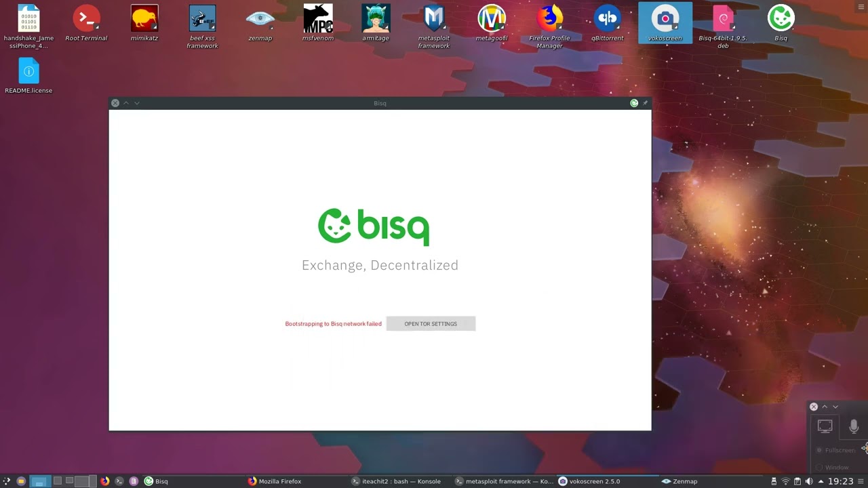Screen dimensions: 868x488
Task: Select the 'Exchange, Decentralized' tagline
Action: point(380,265)
